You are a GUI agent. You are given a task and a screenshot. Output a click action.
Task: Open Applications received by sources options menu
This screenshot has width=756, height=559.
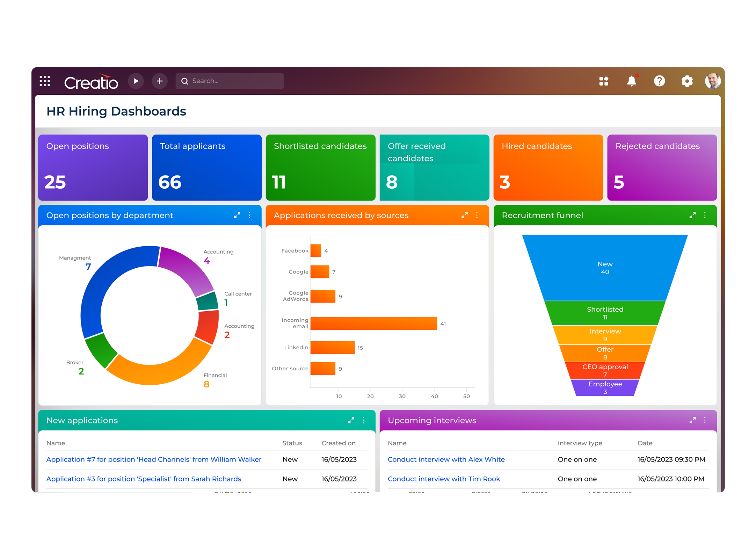[x=477, y=215]
